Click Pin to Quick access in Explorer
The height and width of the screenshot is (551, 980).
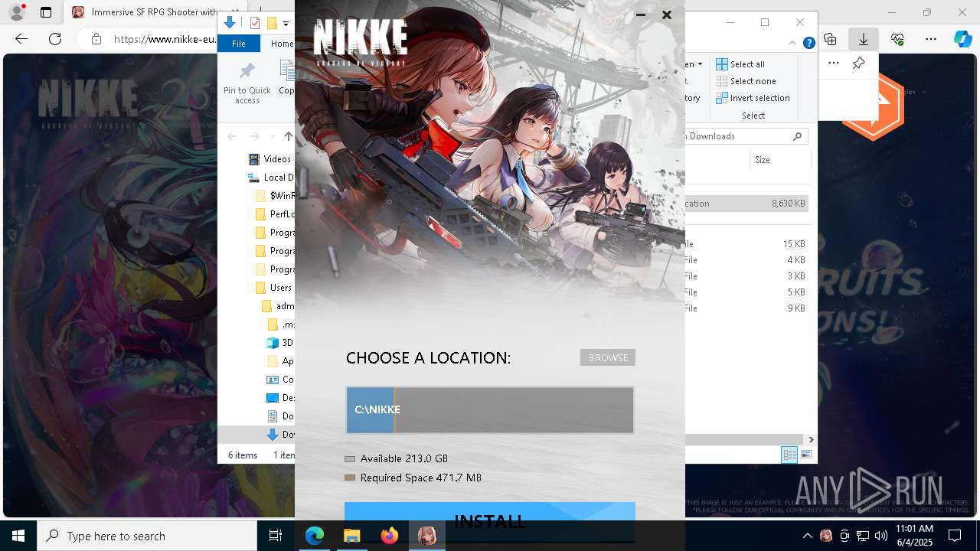pos(247,83)
